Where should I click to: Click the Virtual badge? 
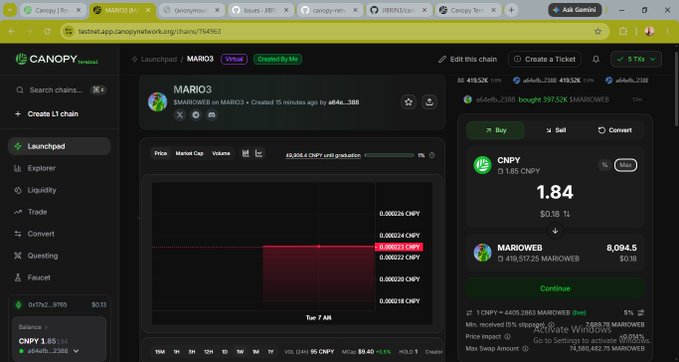(x=234, y=59)
